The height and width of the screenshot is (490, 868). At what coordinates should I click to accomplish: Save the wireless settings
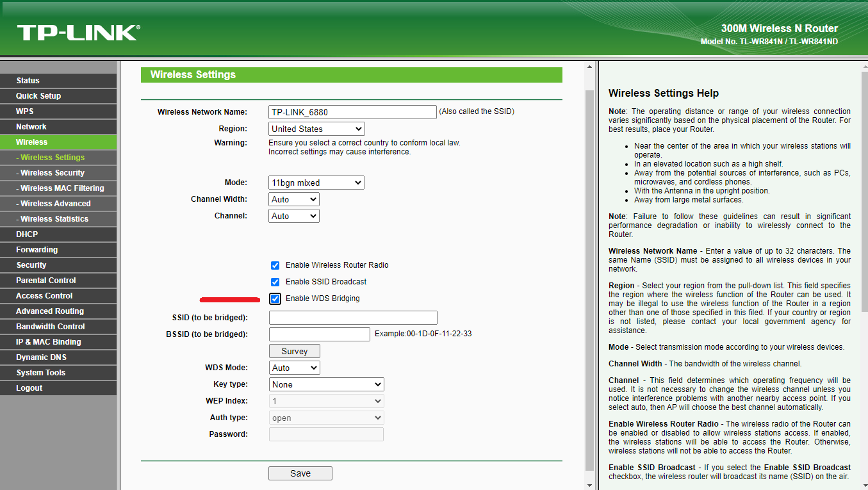(300, 473)
